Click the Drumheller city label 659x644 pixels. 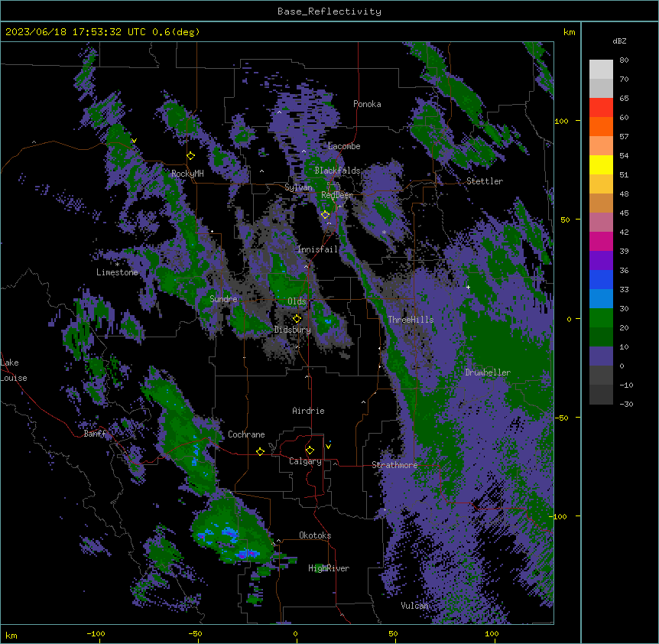tap(488, 372)
